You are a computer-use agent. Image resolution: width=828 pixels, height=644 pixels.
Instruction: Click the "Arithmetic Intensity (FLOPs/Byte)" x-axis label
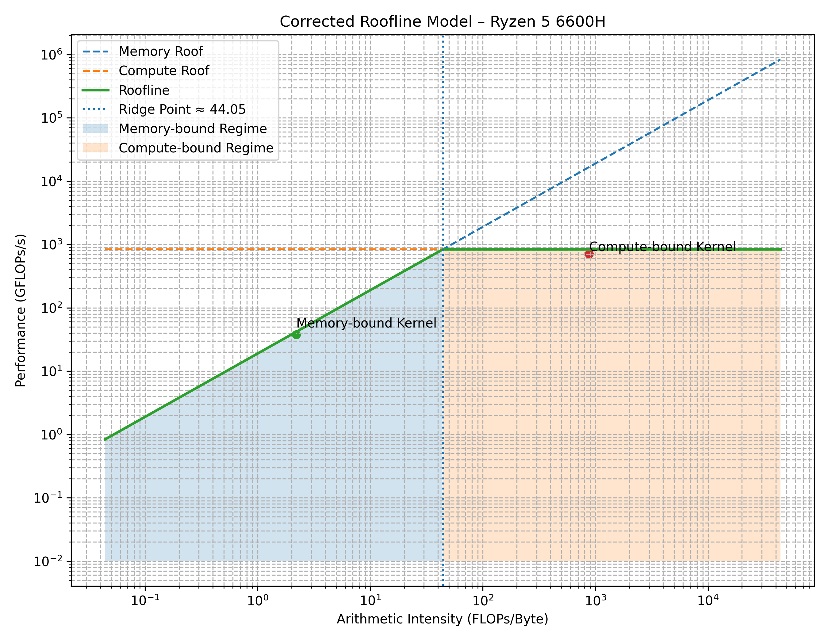coord(443,619)
